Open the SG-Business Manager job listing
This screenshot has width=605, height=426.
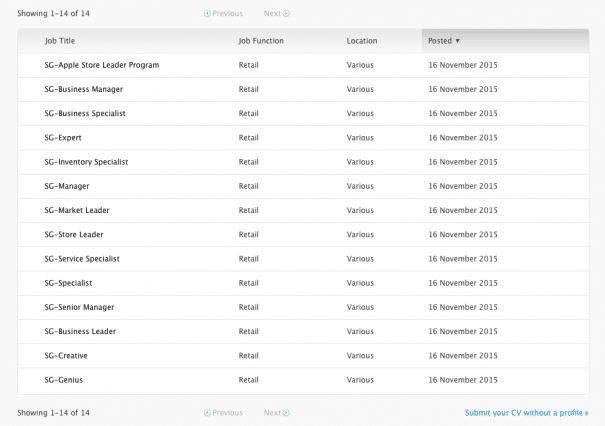[x=84, y=90]
